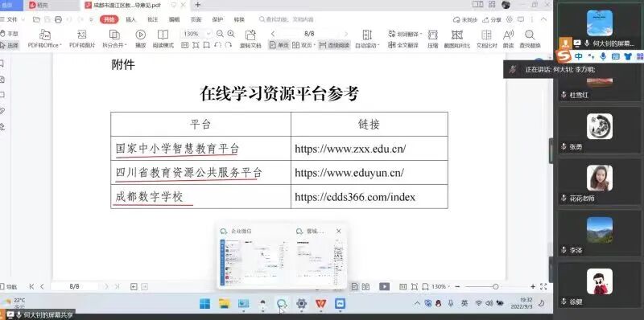Click the https://www.eduyun.cn/ link

[349, 173]
